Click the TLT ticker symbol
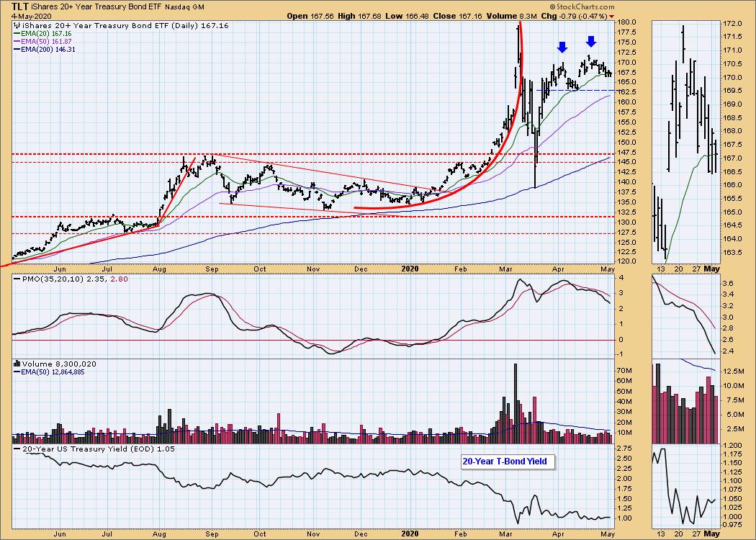Screen dimensions: 756x540 tap(20, 6)
